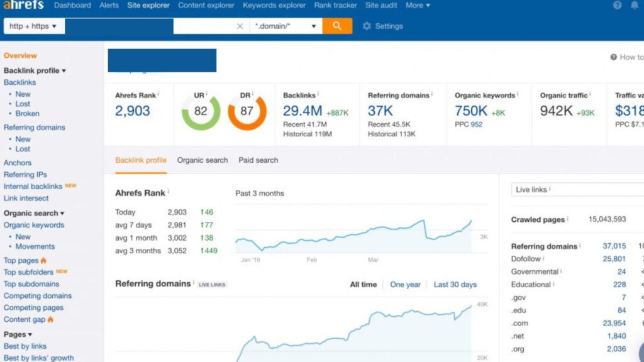Screen dimensions: 644x362
Task: Open Best by links' growth in sidebar
Action: tap(38, 358)
